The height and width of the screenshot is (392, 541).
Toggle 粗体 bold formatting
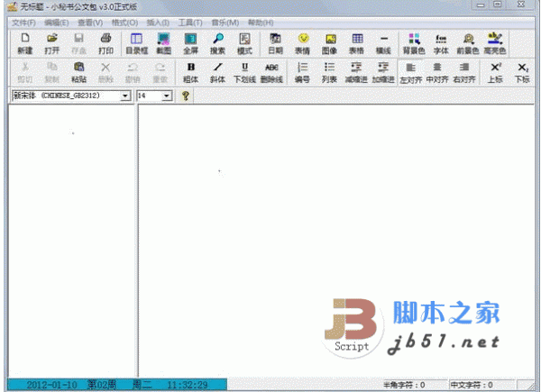pyautogui.click(x=190, y=72)
